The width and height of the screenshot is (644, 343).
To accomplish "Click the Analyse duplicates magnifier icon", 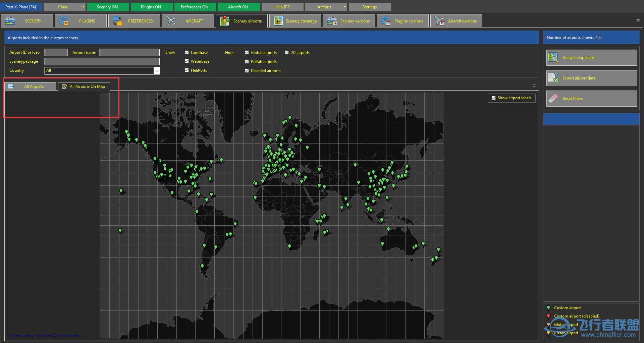I will pyautogui.click(x=553, y=58).
